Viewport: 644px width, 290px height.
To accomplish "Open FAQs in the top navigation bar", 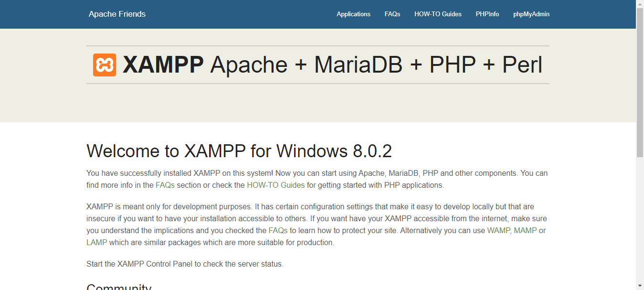I will tap(392, 14).
